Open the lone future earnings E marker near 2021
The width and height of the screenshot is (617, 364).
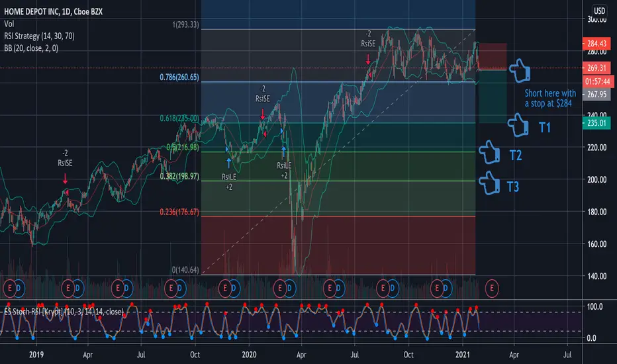coord(491,289)
